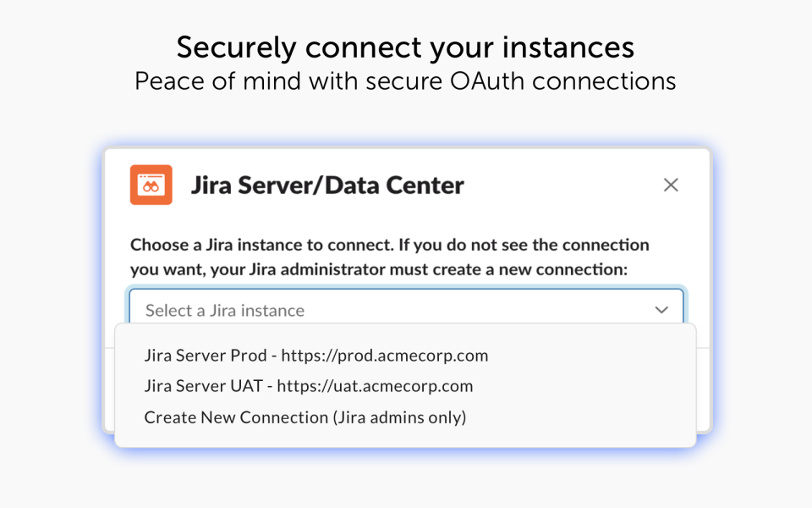Click the "Jira Server/Data Center" dialog title
The width and height of the screenshot is (812, 508).
coord(328,185)
